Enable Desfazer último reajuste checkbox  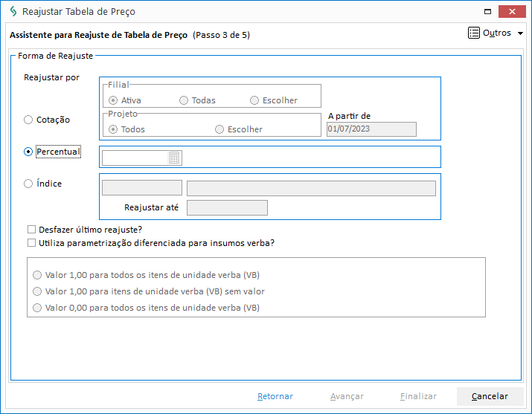tap(31, 230)
